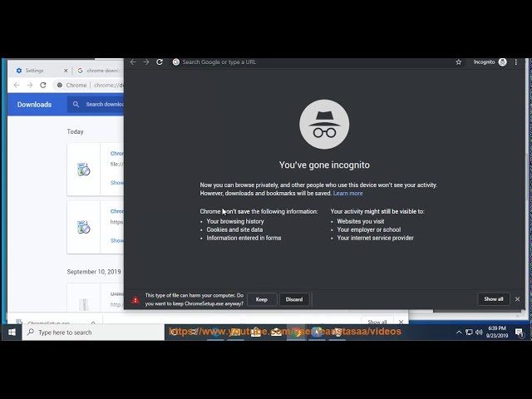532x399 pixels.
Task: Click the 'Today' date heading
Action: tap(75, 131)
